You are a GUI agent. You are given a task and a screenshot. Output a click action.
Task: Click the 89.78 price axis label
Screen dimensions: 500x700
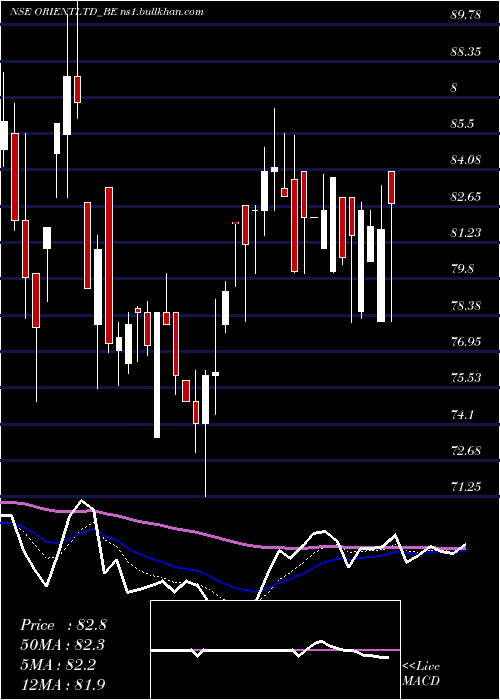465,15
